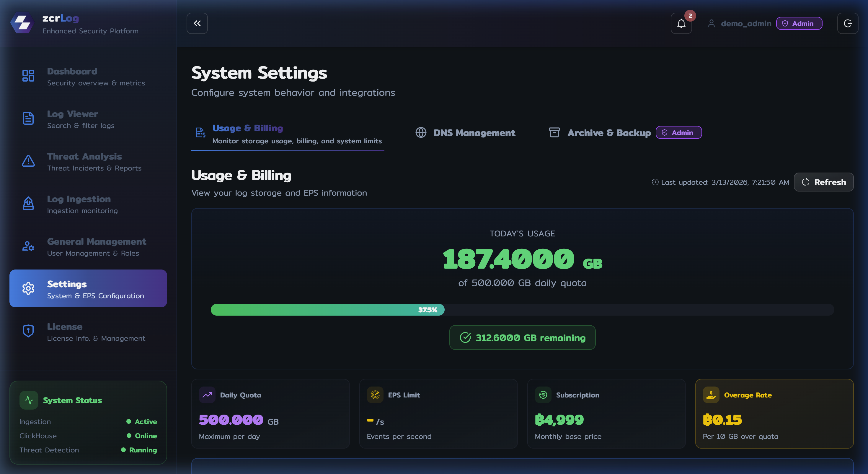Click the Refresh button
Screen dimensions: 868x474
pyautogui.click(x=823, y=182)
